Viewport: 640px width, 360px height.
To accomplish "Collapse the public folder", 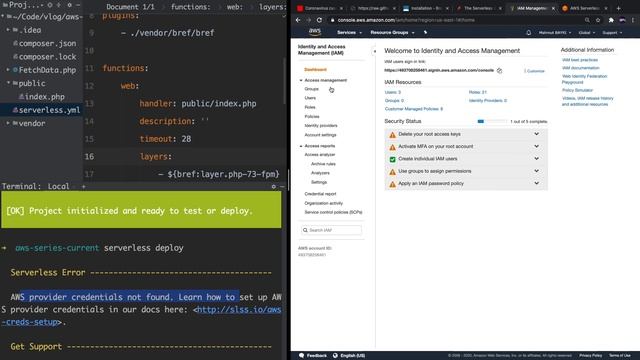I will [8, 83].
